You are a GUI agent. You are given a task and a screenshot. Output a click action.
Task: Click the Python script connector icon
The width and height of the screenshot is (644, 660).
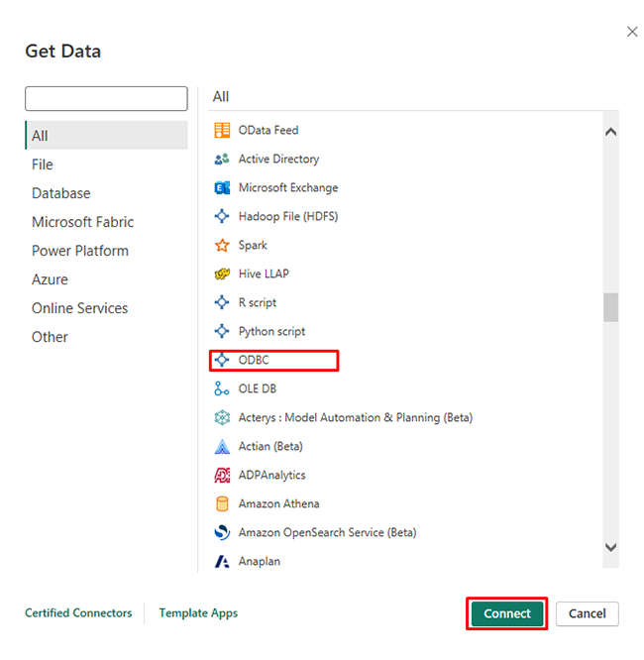point(222,331)
